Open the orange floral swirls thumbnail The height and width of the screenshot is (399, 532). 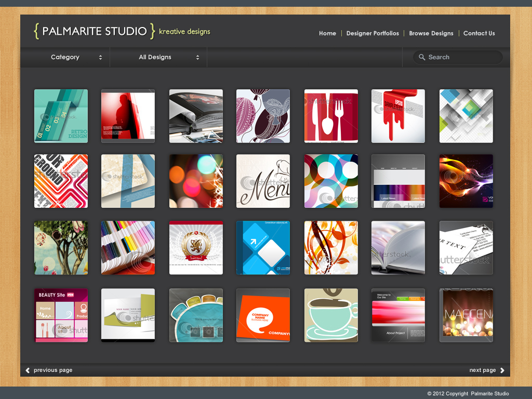coord(331,248)
